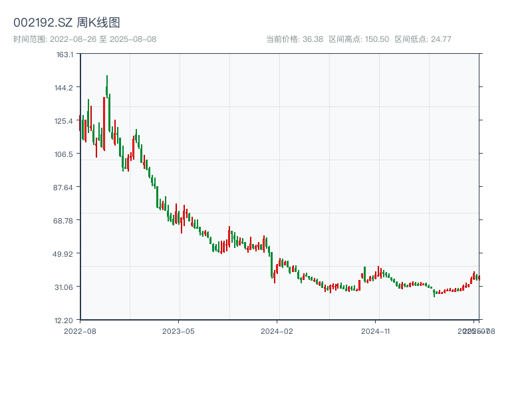Click the 2022-08 x-axis label
The height and width of the screenshot is (399, 532).
[x=81, y=330]
